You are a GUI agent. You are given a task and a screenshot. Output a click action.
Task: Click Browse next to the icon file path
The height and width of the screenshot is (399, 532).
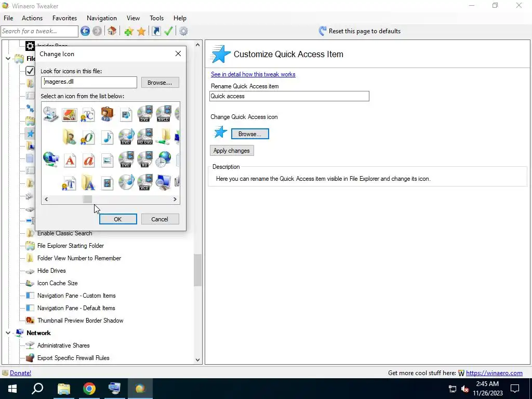(x=160, y=83)
